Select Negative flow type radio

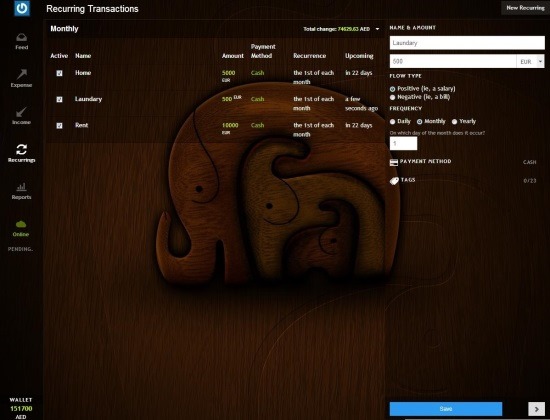pos(393,97)
